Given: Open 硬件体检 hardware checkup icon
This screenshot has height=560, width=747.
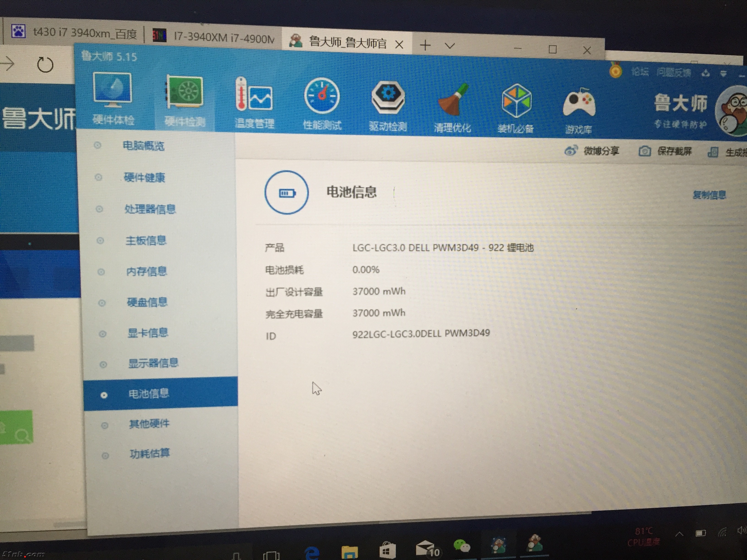Looking at the screenshot, I should pos(112,99).
